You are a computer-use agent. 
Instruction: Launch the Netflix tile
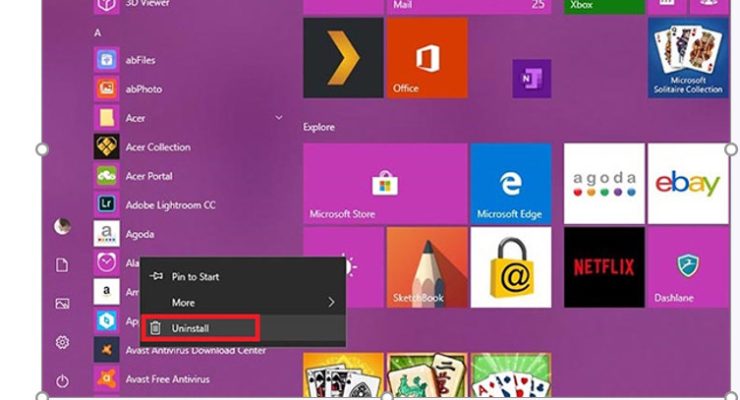pyautogui.click(x=604, y=267)
